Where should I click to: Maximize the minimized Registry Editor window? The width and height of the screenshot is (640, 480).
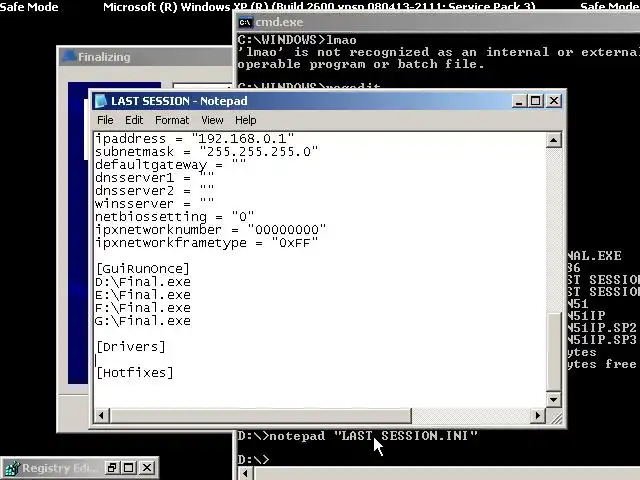point(129,468)
